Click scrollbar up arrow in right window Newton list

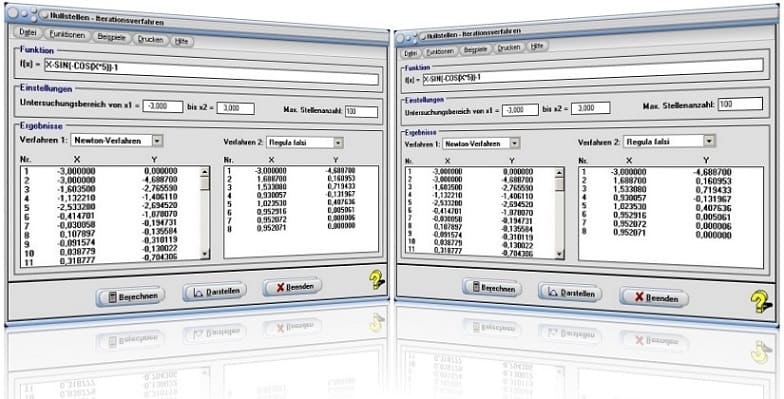pos(560,173)
